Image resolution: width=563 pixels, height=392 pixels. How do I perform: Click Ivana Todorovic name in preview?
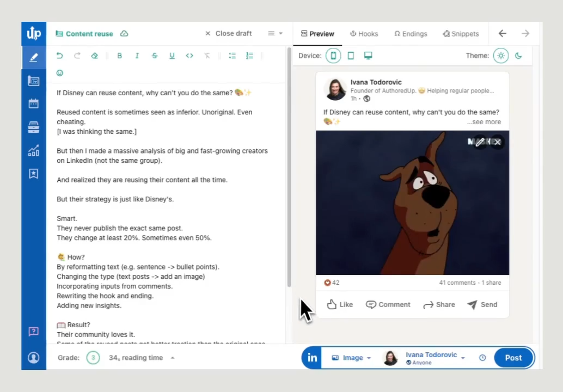pos(376,82)
